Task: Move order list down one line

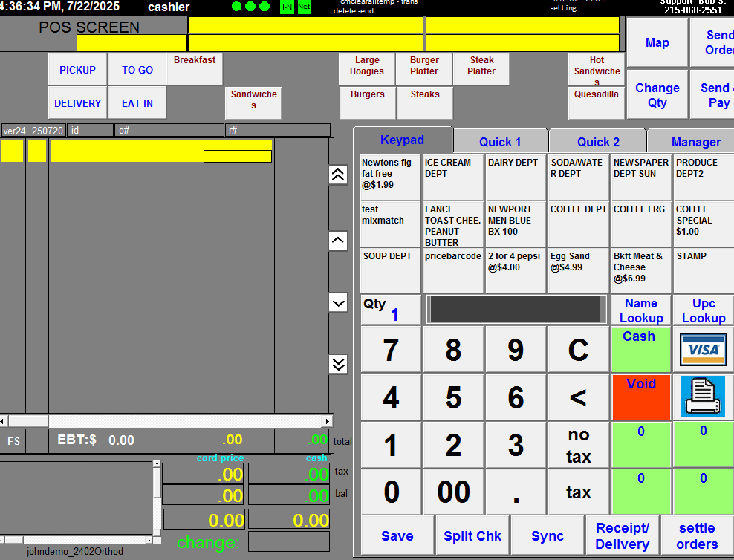Action: click(x=338, y=303)
